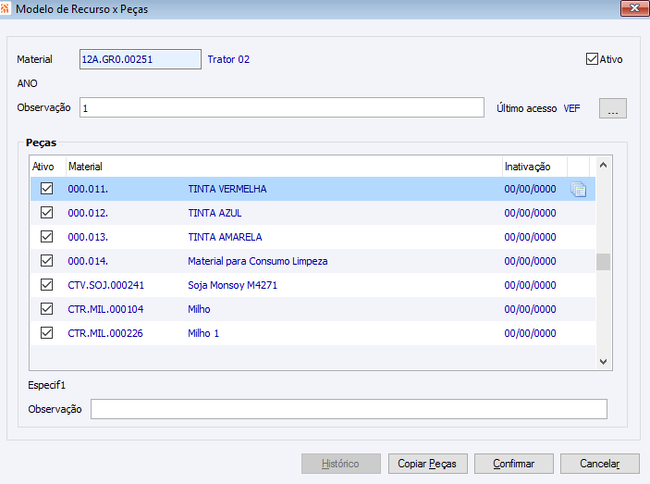Toggle Ativo checkbox for Material para Consumo Limpeza
Image resolution: width=650 pixels, height=484 pixels.
(47, 261)
